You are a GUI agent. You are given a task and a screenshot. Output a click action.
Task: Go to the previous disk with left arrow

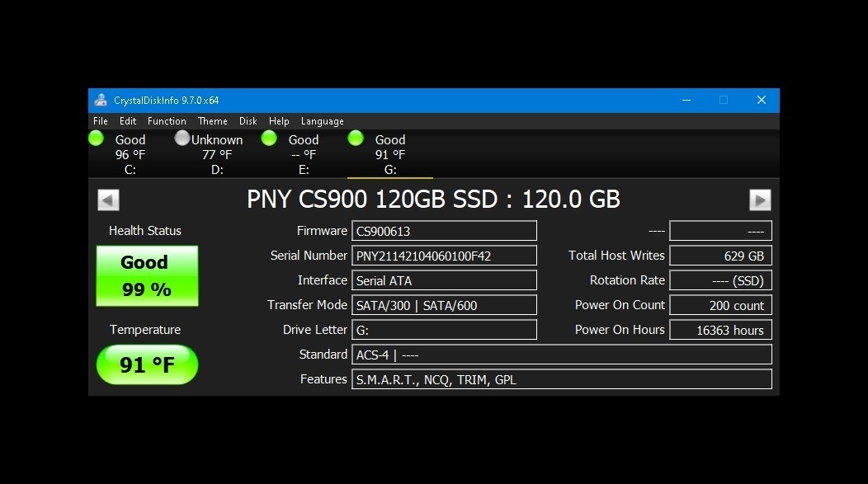click(109, 200)
